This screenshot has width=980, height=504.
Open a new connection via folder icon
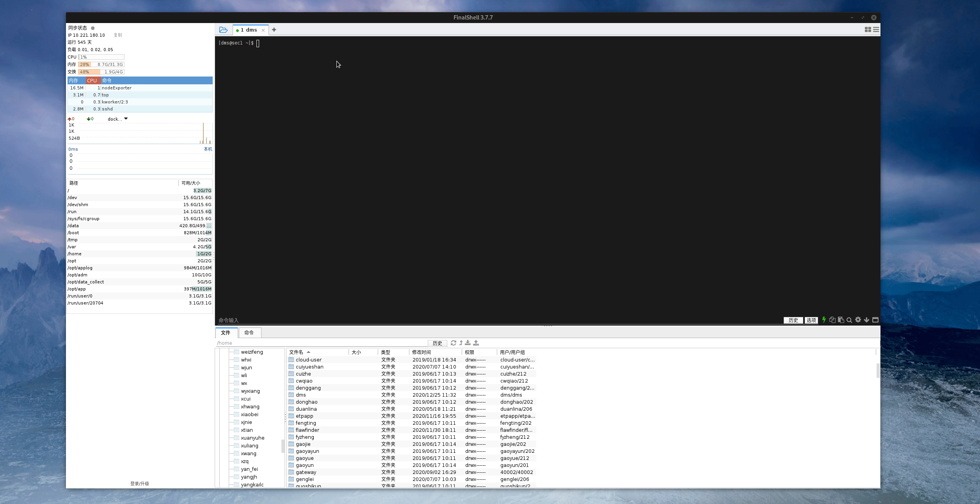[223, 30]
